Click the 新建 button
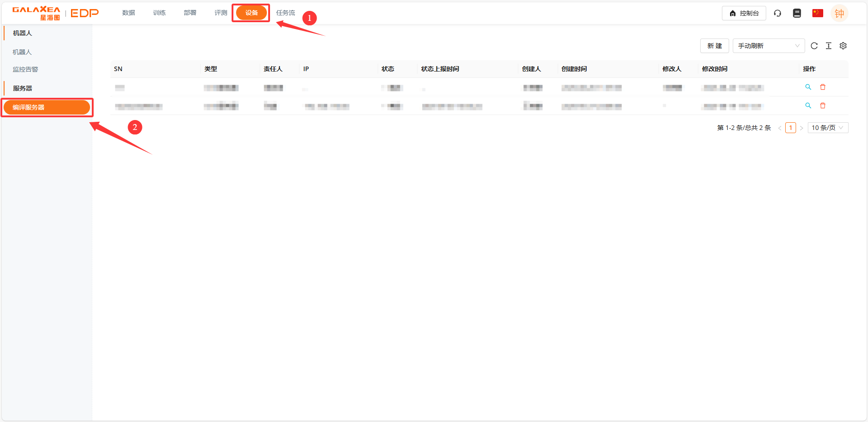This screenshot has width=868, height=422. (714, 46)
